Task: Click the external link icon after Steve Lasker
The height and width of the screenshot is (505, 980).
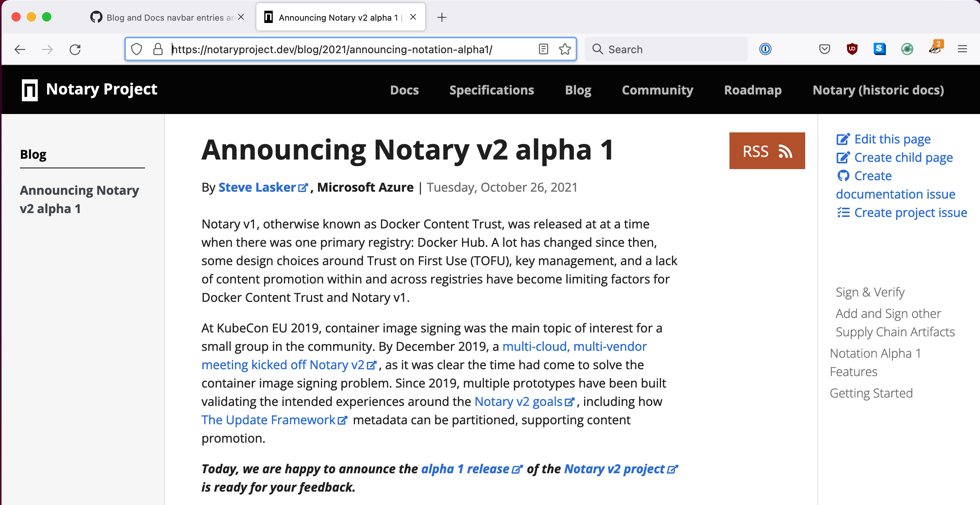Action: [303, 187]
